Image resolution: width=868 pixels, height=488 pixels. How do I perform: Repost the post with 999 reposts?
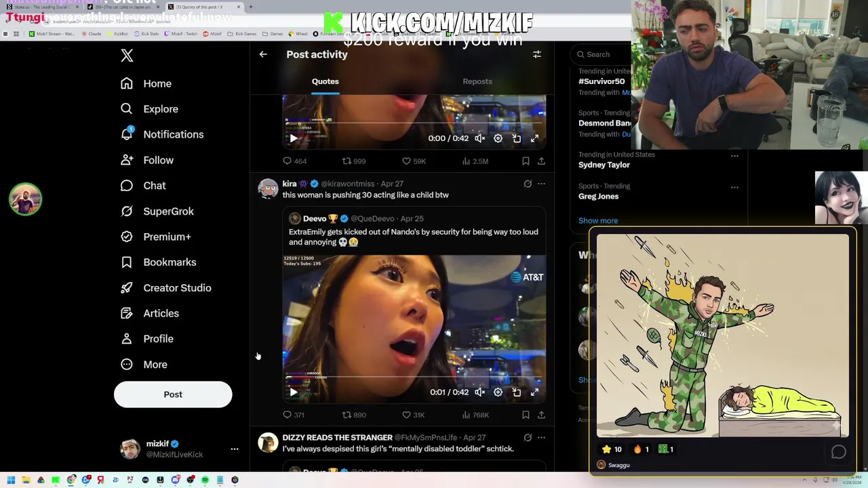click(354, 161)
